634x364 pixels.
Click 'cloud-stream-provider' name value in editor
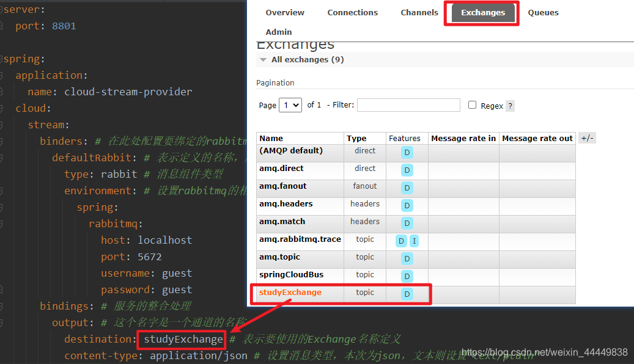click(128, 92)
